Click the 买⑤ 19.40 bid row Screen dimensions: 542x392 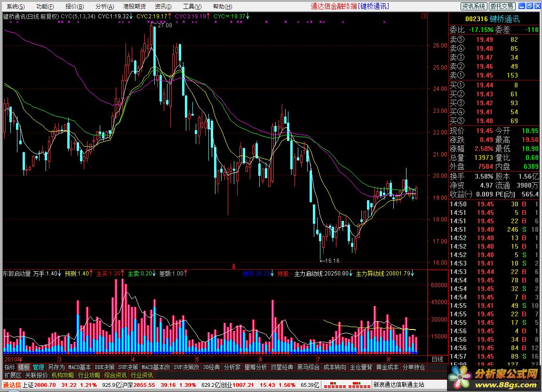click(494, 121)
